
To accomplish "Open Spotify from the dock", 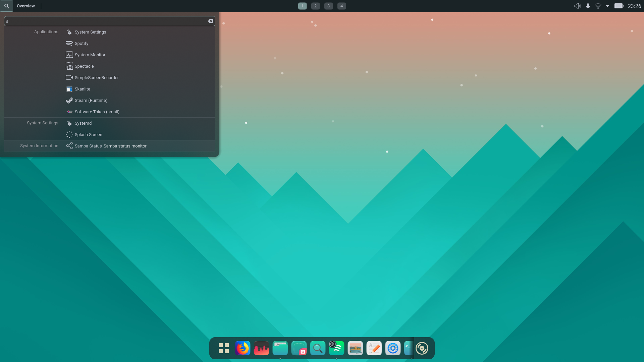I will [x=336, y=348].
